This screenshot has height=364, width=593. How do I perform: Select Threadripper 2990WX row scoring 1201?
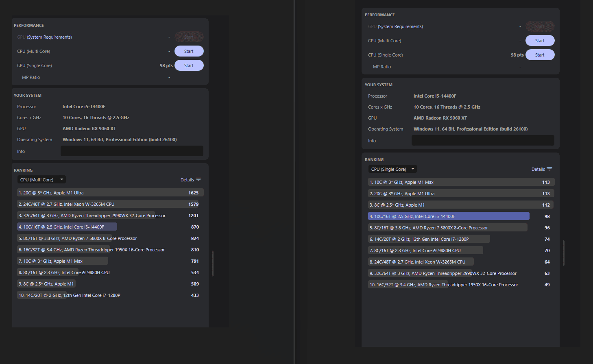coord(110,216)
